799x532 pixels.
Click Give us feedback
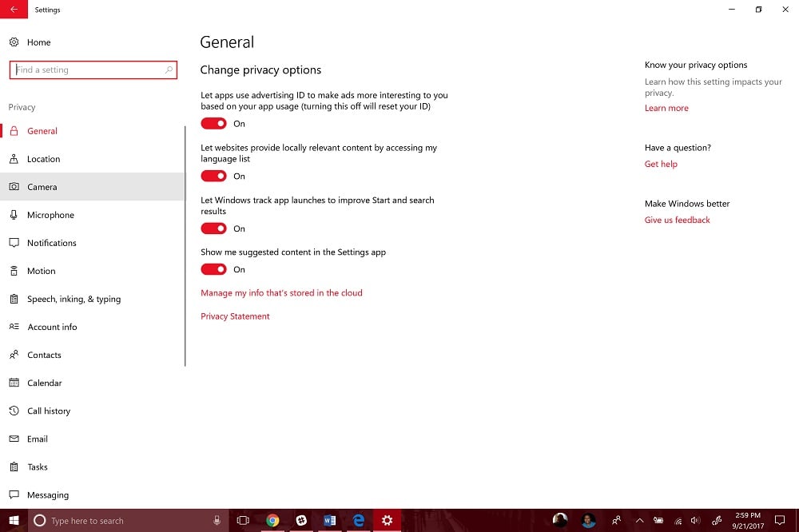[x=677, y=220]
